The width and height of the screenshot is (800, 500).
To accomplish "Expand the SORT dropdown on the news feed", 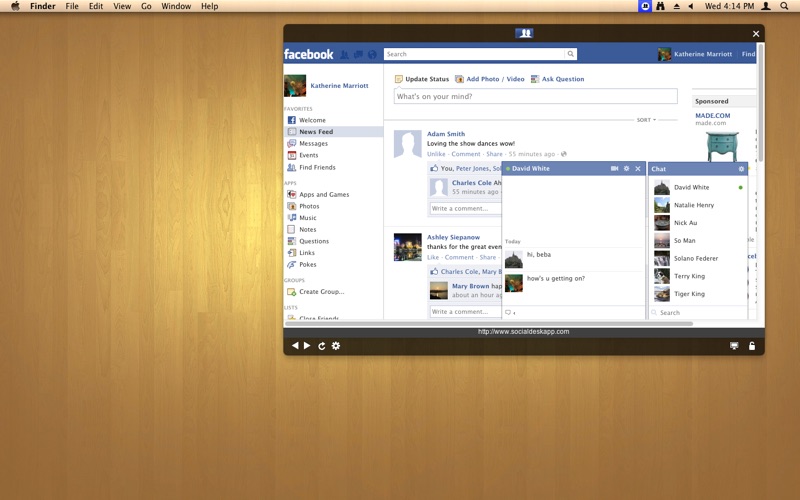I will coord(647,120).
